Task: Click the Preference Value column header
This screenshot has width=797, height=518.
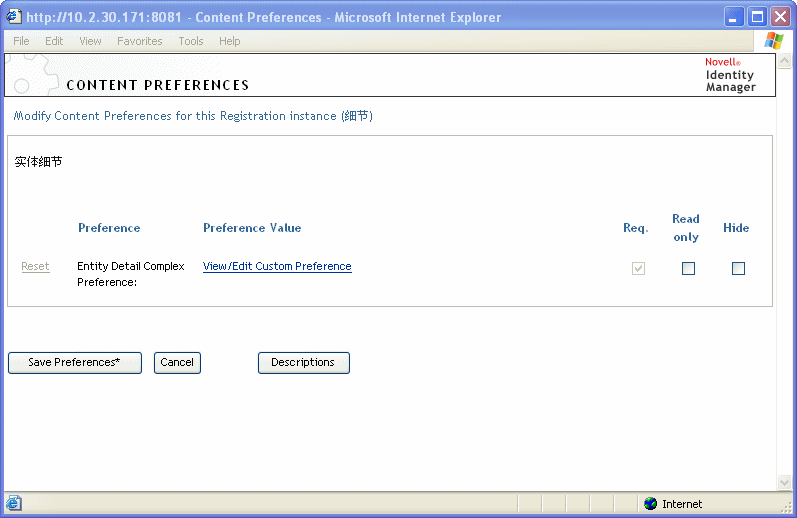Action: coord(252,228)
